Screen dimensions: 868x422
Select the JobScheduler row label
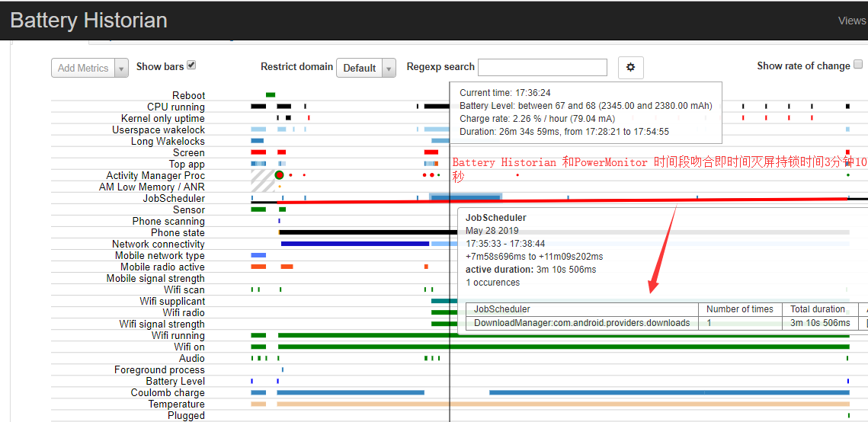(x=174, y=198)
